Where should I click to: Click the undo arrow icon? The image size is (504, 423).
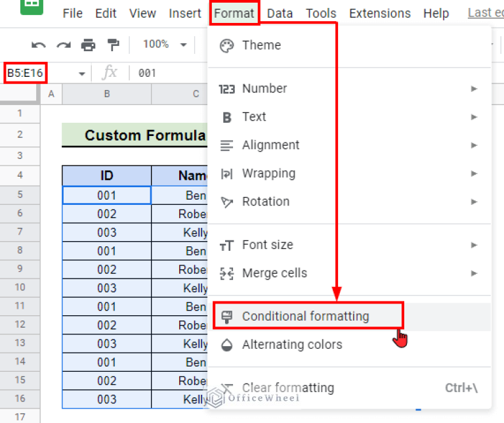(39, 45)
